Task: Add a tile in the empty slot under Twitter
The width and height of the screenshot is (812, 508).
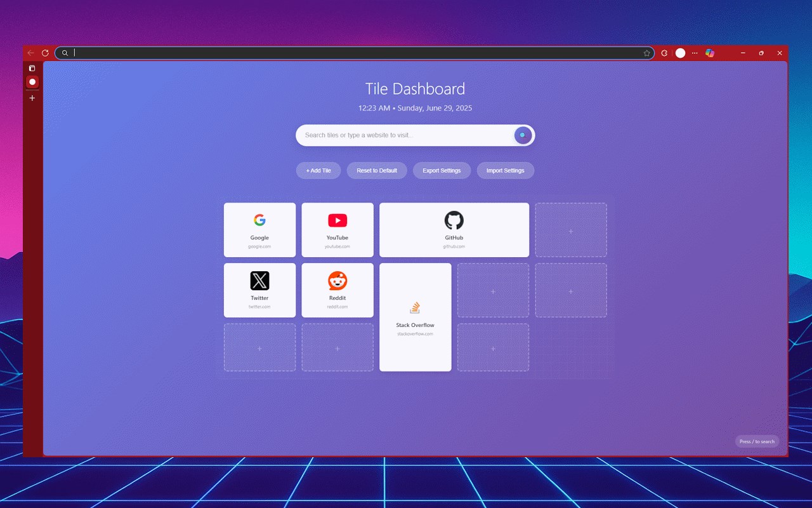Action: click(259, 347)
